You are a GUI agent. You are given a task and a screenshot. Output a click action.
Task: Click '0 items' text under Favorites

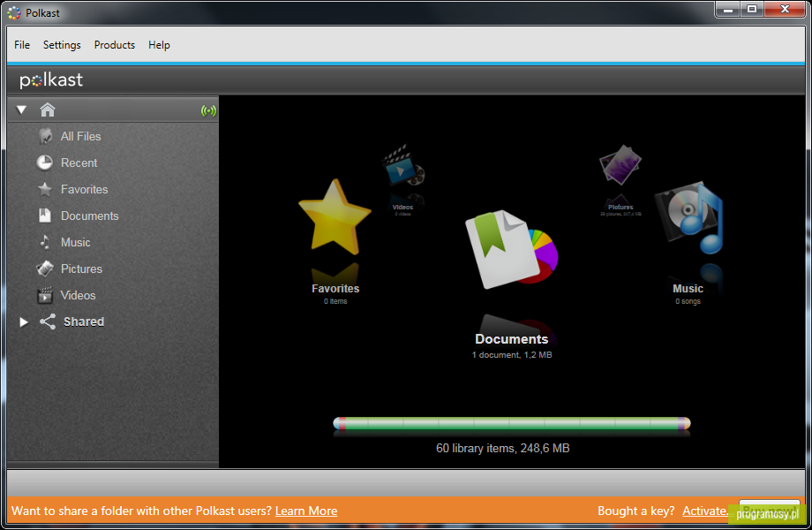335,301
